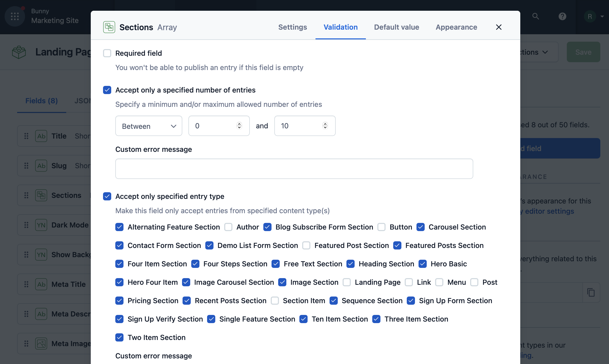The image size is (609, 364).
Task: Click inside the Custom error message field
Action: tap(294, 169)
